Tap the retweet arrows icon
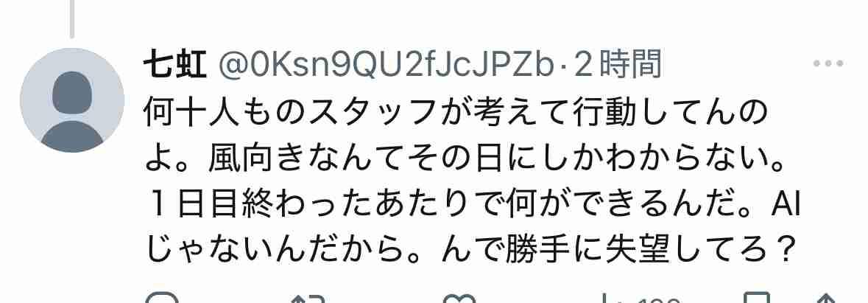This screenshot has width=868, height=303. (x=307, y=299)
